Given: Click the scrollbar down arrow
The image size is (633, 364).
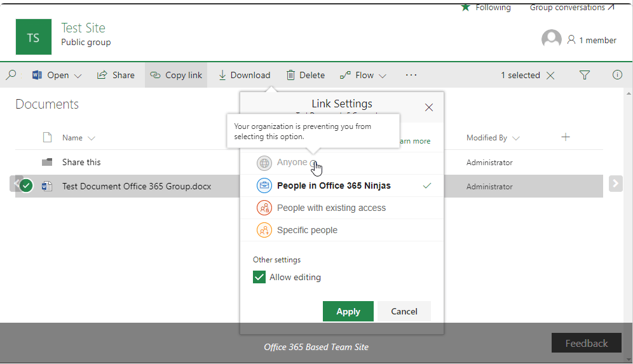Looking at the screenshot, I should pos(629,358).
